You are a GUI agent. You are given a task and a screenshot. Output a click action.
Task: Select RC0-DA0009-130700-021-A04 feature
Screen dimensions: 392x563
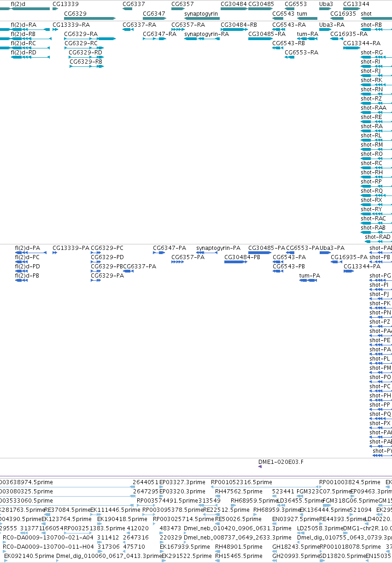tap(48, 538)
